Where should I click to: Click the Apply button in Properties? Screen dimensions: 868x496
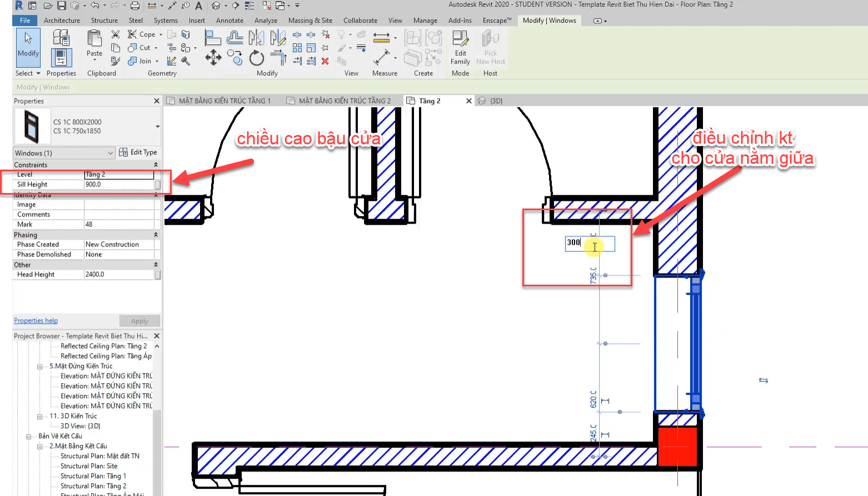139,321
